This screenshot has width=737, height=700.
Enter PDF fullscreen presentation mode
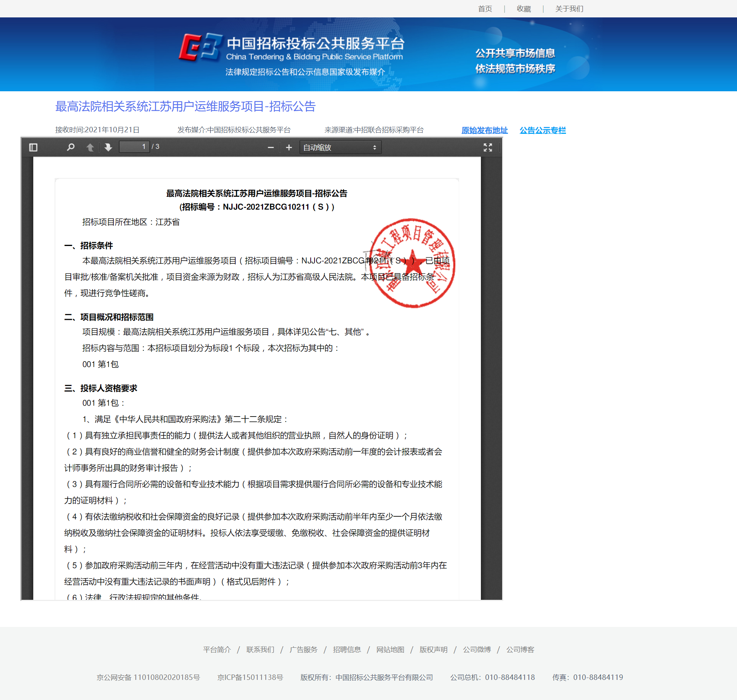point(487,147)
